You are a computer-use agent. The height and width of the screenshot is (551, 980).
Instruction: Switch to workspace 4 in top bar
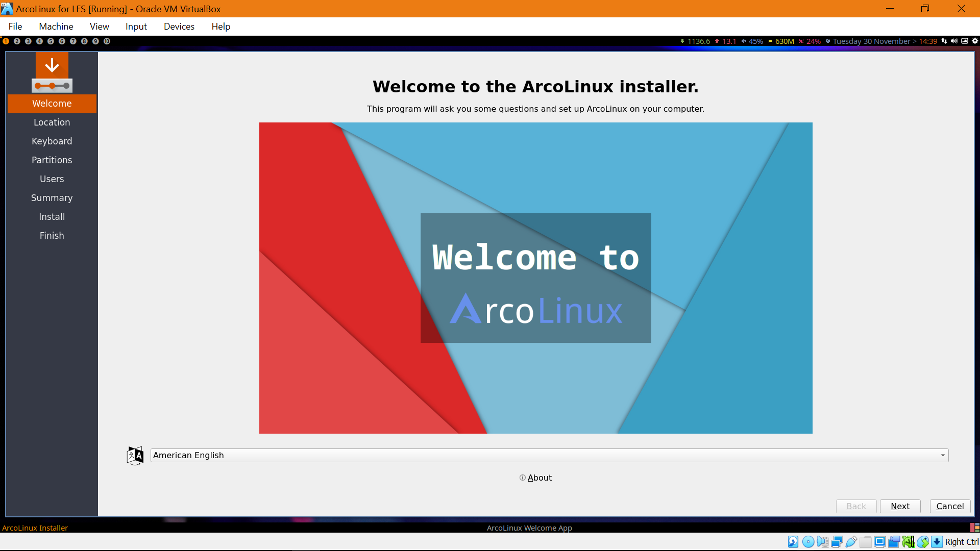pos(39,41)
